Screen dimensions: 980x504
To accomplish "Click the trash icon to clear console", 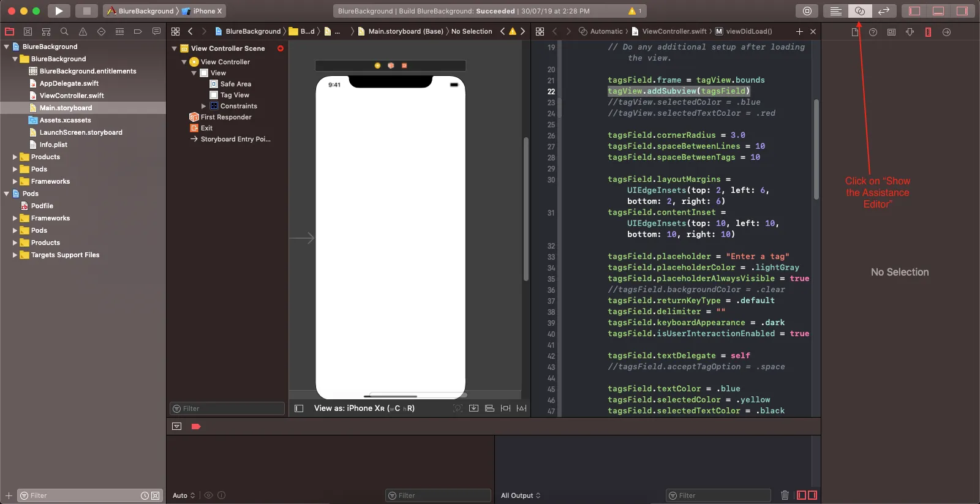I will [785, 495].
